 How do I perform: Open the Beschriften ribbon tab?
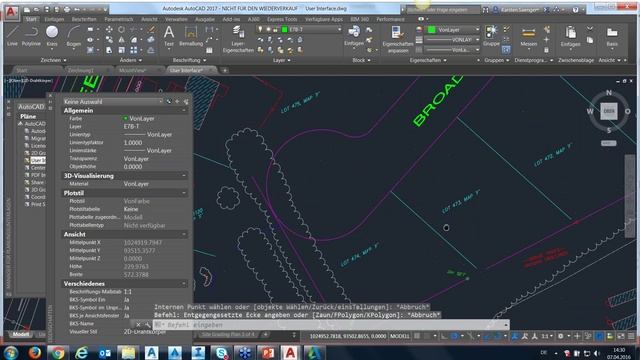84,19
